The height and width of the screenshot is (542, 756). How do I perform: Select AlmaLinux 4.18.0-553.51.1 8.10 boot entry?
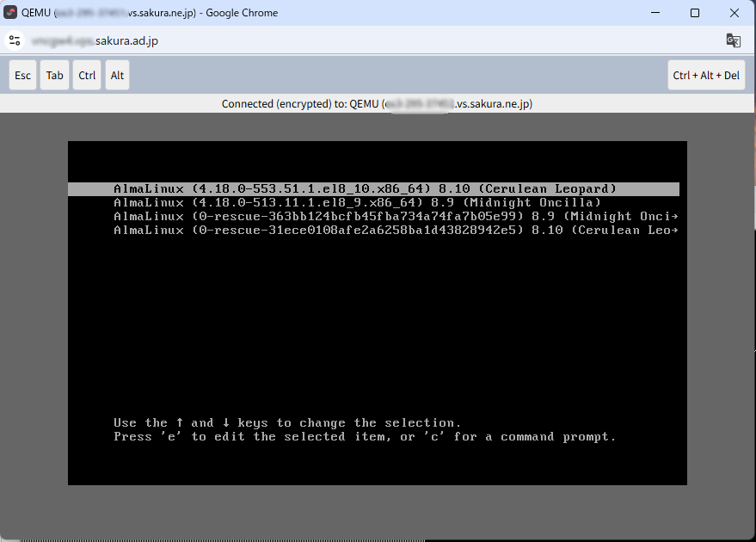[373, 189]
